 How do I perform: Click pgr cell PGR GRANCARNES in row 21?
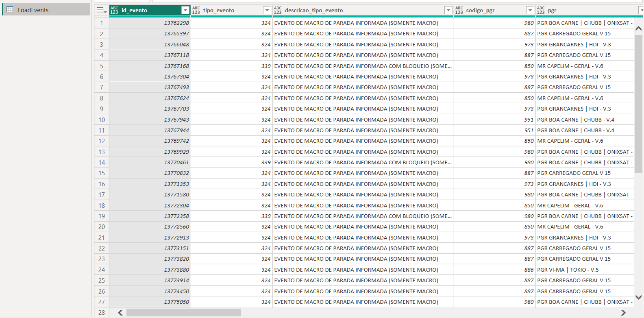[x=585, y=237]
